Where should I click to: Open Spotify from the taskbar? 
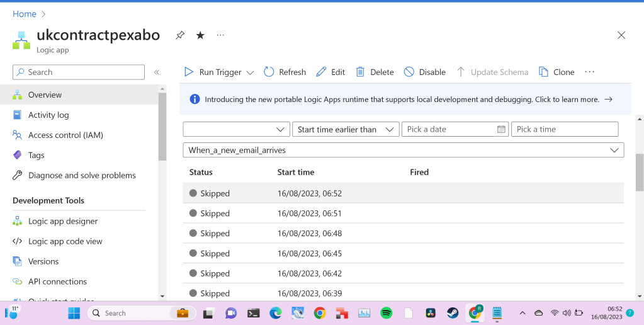click(x=386, y=313)
